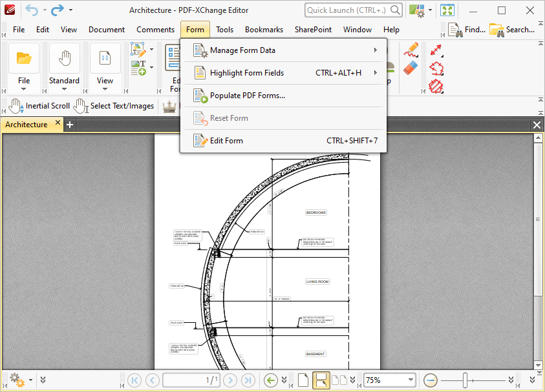Select the Eraser tool

click(411, 68)
